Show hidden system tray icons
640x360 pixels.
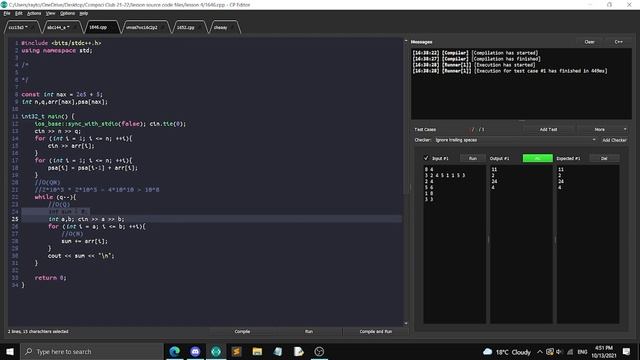pos(540,351)
